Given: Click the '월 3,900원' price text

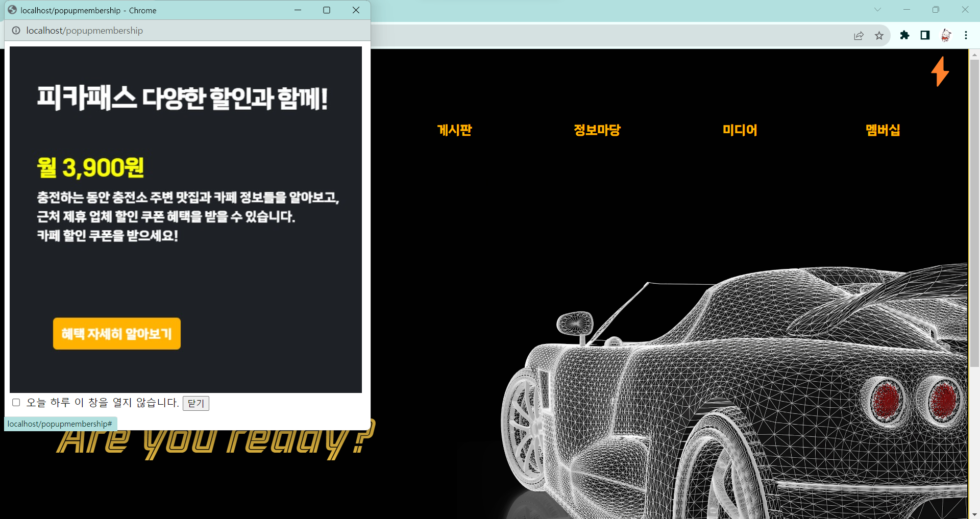Looking at the screenshot, I should [x=90, y=167].
